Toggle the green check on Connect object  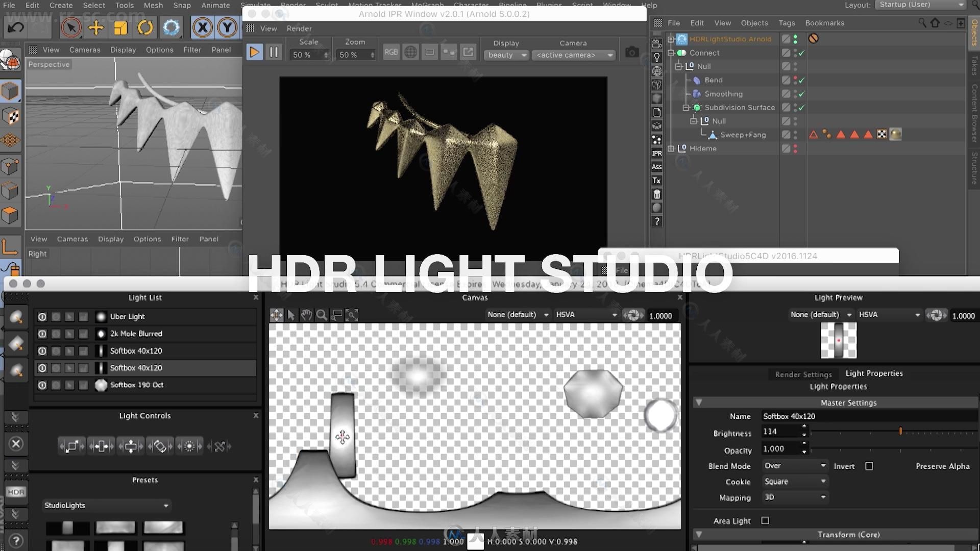tap(801, 53)
